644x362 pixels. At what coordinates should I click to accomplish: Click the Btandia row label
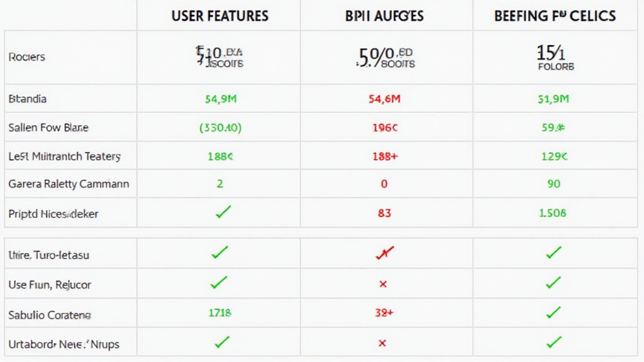[28, 99]
